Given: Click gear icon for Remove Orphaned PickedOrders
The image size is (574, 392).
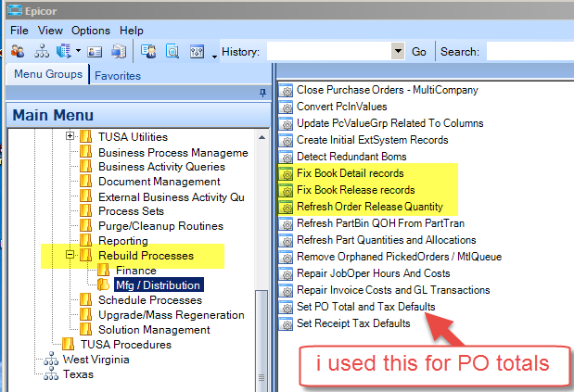Looking at the screenshot, I should 286,257.
